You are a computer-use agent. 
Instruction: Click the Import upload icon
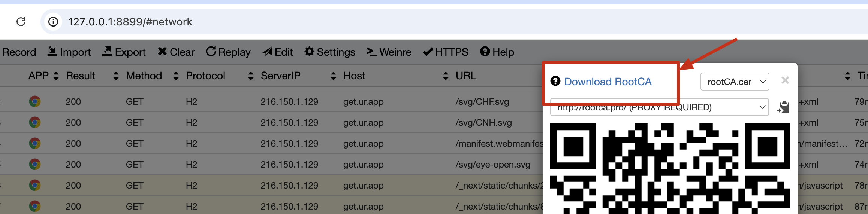[52, 51]
